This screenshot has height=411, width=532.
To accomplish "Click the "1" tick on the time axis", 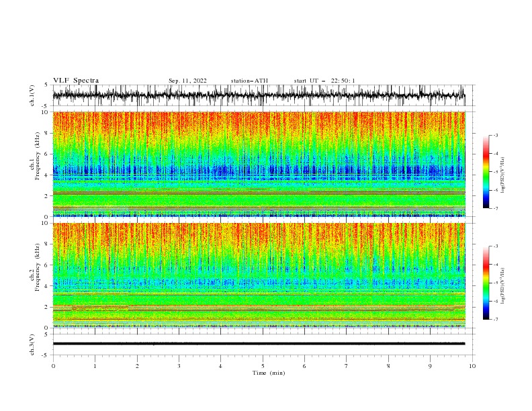I will (95, 366).
